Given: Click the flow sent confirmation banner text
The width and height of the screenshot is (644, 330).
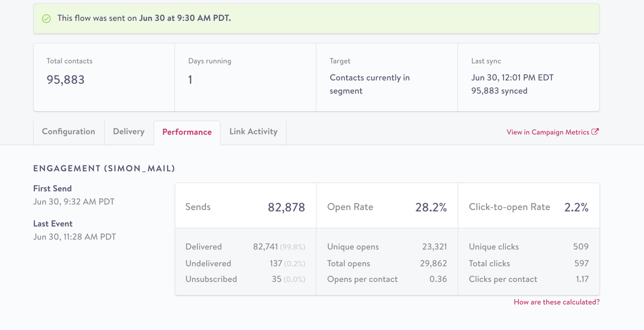Looking at the screenshot, I should pos(144,18).
